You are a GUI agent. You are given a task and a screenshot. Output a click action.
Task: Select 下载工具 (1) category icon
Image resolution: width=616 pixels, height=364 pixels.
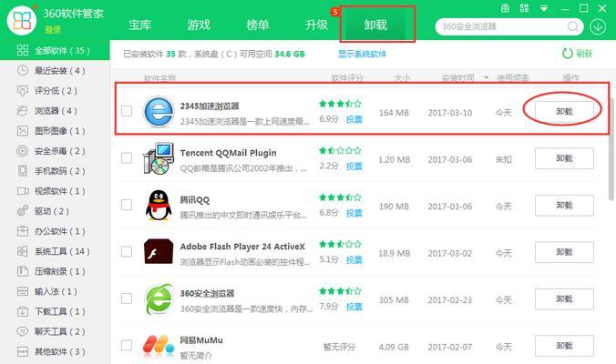pyautogui.click(x=23, y=311)
